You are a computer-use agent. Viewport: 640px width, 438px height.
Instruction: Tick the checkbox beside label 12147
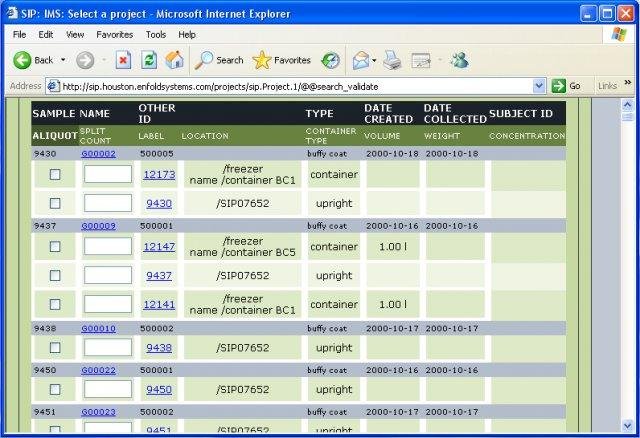click(x=55, y=247)
